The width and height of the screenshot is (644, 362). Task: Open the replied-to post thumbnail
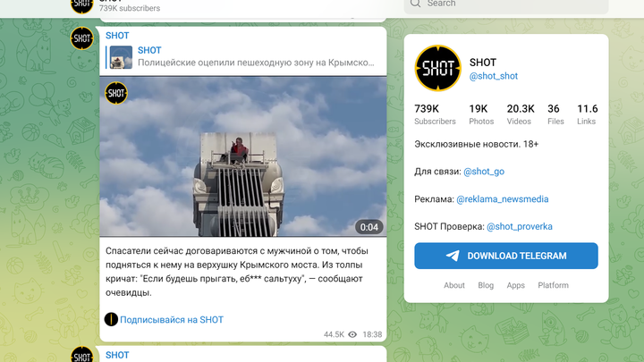[121, 57]
